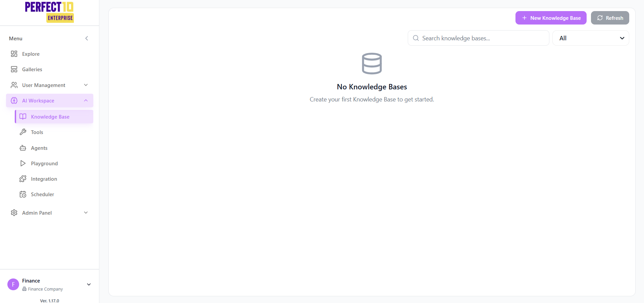The width and height of the screenshot is (644, 303).
Task: Click the Scheduler calendar clock icon
Action: coord(23,194)
